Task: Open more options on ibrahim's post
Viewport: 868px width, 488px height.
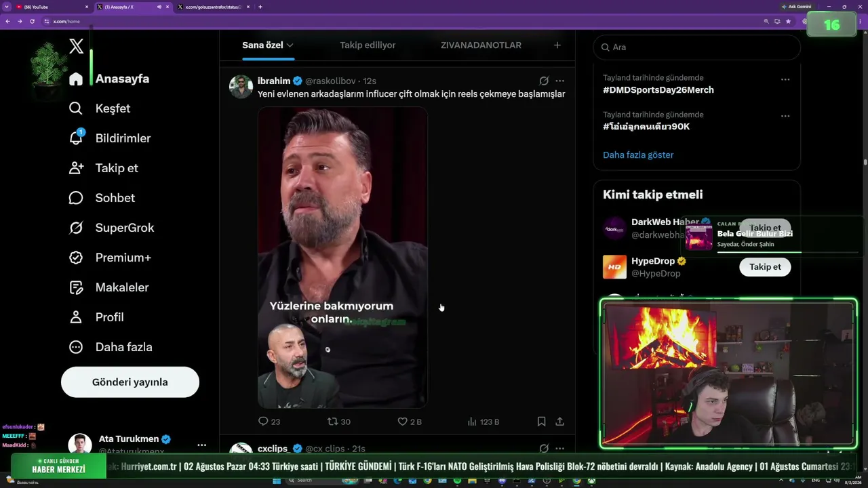Action: pyautogui.click(x=559, y=81)
